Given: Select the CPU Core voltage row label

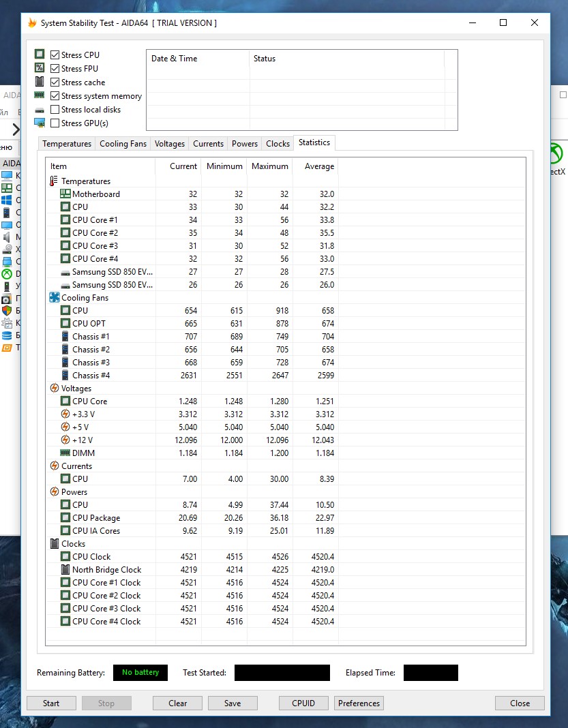Looking at the screenshot, I should click(89, 401).
